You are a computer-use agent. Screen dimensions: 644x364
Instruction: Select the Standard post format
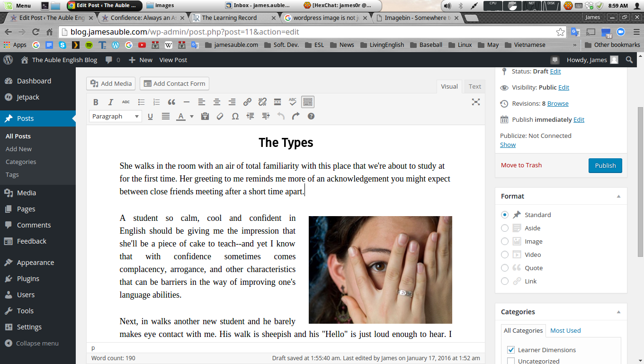(x=505, y=215)
